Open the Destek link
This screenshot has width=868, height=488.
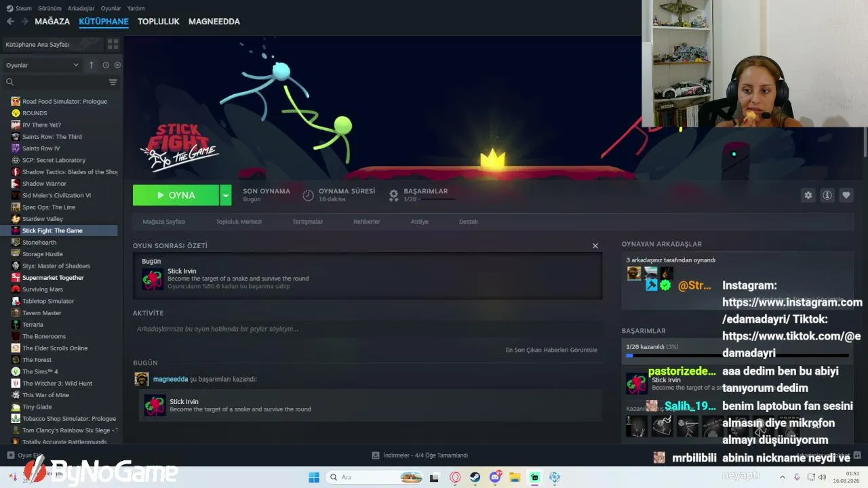click(x=469, y=222)
